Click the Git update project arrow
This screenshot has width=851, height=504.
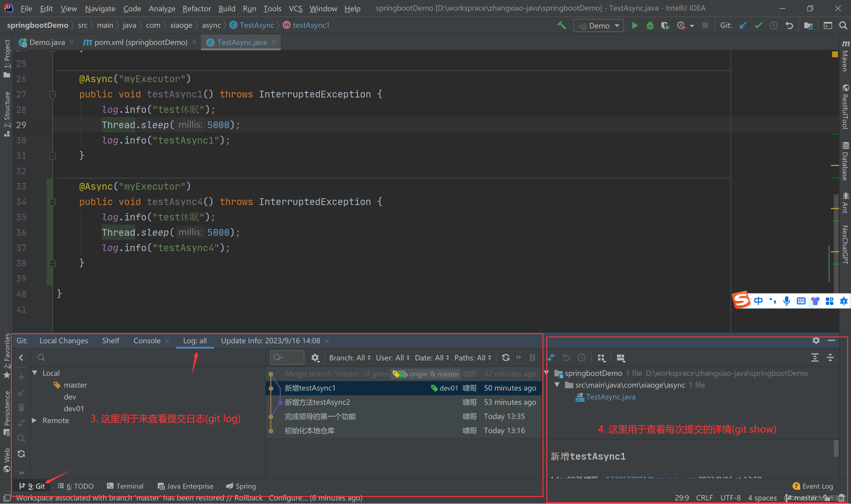pyautogui.click(x=743, y=25)
